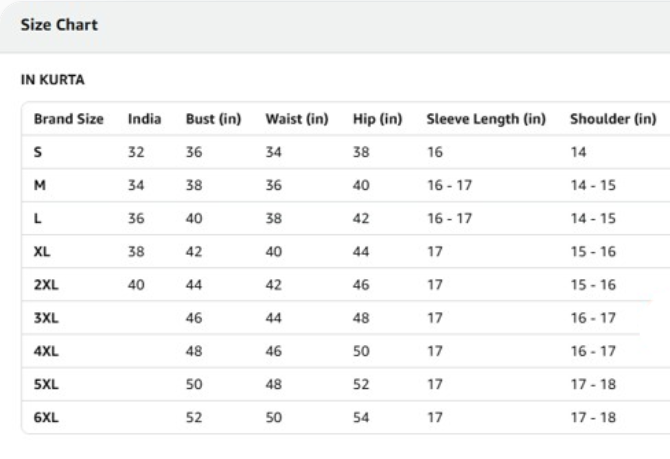Click the 4XL brand size row label
The image size is (670, 459).
(46, 352)
